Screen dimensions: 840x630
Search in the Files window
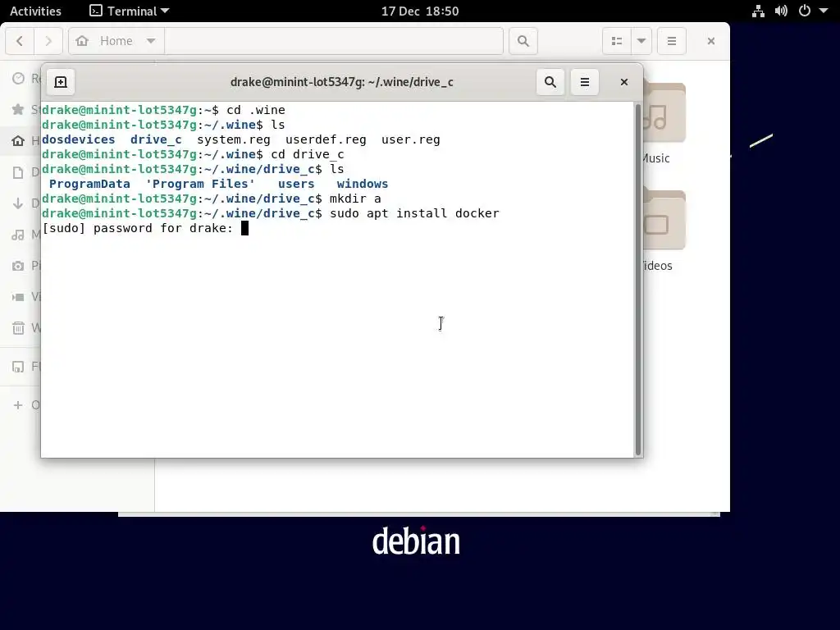click(x=523, y=41)
